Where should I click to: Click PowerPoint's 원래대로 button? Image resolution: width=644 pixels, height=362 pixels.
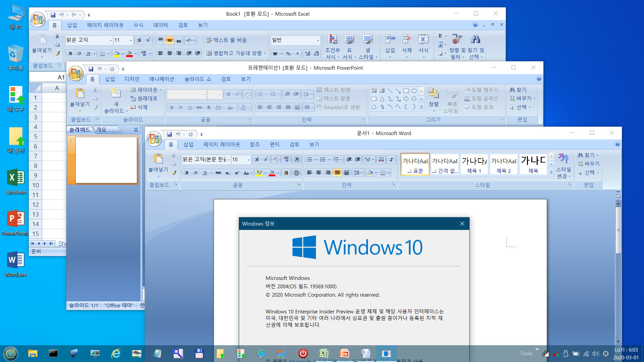pos(144,99)
